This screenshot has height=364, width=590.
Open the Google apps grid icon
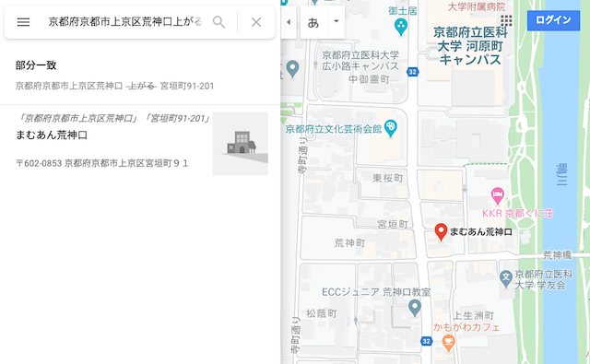coord(506,20)
